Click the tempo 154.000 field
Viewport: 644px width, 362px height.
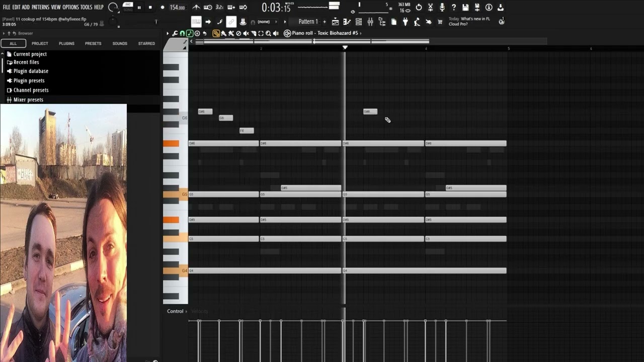point(177,8)
